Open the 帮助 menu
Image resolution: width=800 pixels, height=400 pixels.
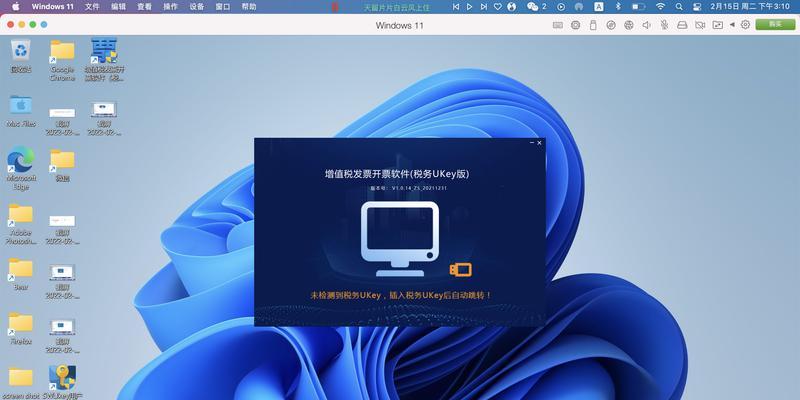tap(248, 7)
